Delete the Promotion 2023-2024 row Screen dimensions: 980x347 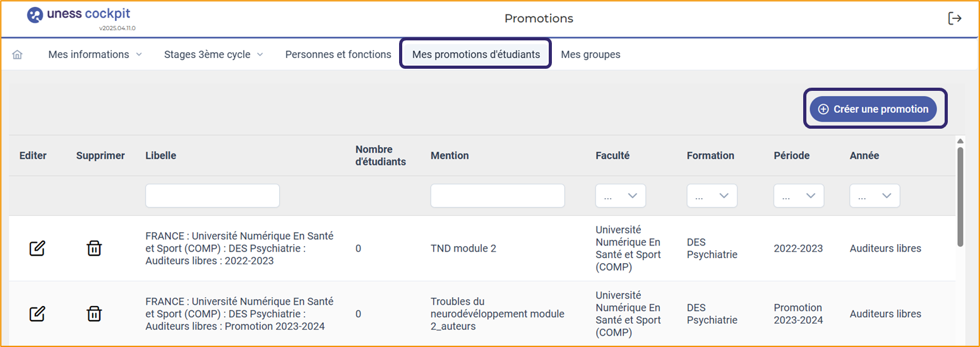[x=94, y=314]
